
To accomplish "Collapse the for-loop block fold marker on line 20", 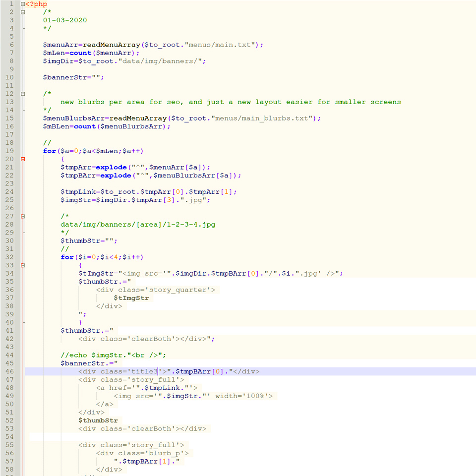I will pyautogui.click(x=23, y=159).
